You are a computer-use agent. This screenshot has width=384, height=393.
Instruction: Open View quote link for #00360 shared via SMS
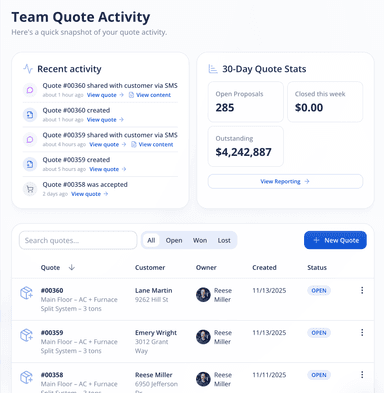(105, 95)
